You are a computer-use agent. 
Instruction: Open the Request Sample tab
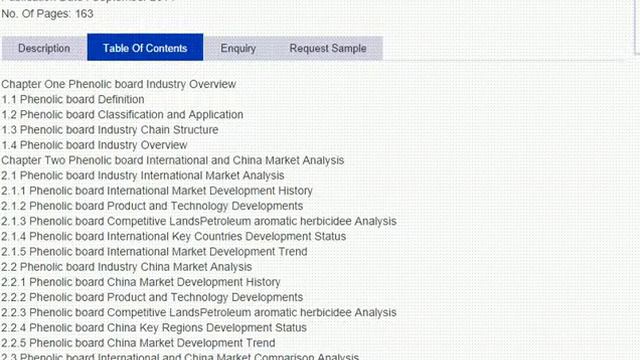pos(328,48)
